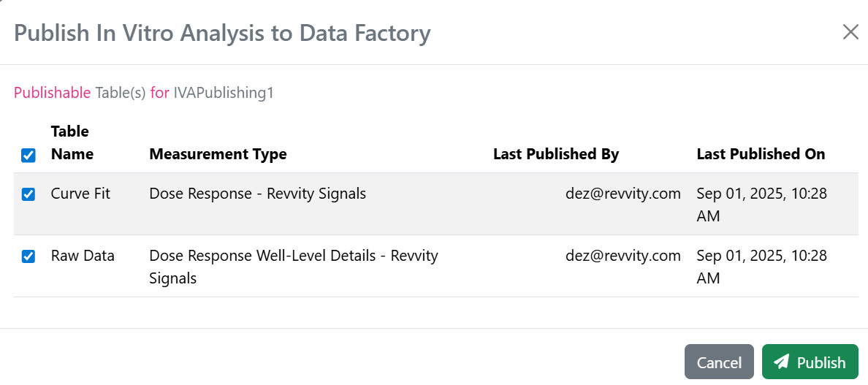Click Dose Response - Revvity Signals measurement type
This screenshot has height=385, width=868.
[257, 194]
